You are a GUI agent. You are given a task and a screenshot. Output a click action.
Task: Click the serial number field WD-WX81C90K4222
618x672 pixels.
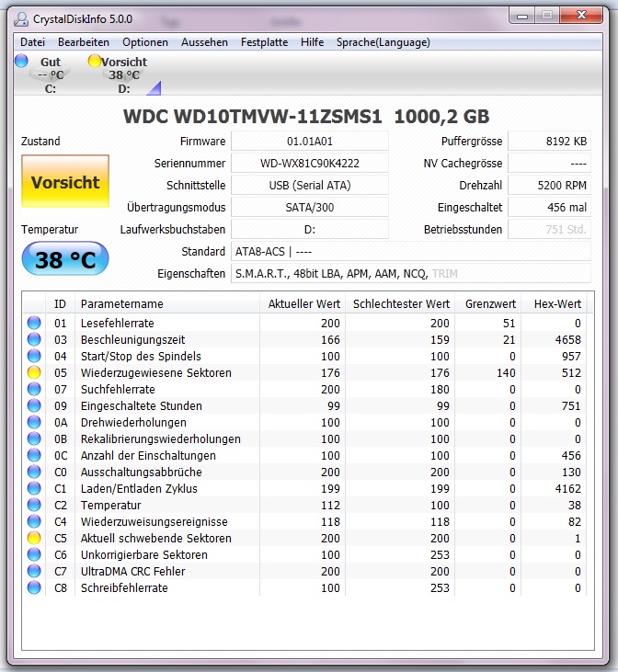(310, 164)
